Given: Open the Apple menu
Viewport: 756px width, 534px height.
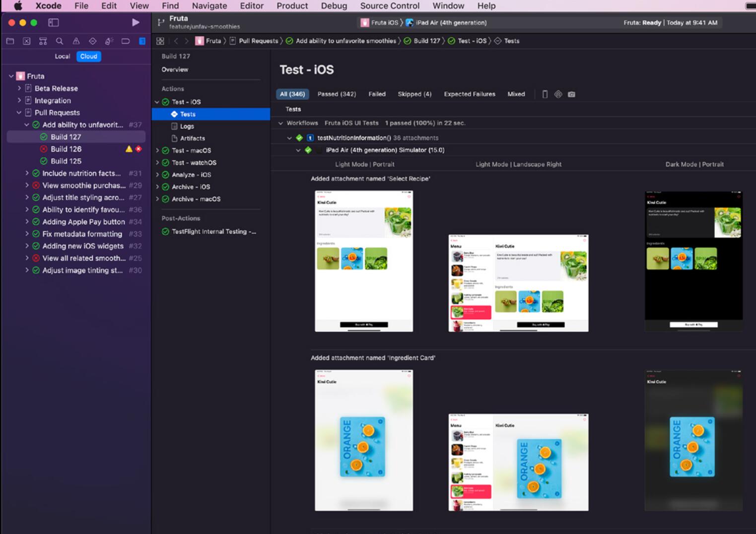Looking at the screenshot, I should [x=18, y=6].
